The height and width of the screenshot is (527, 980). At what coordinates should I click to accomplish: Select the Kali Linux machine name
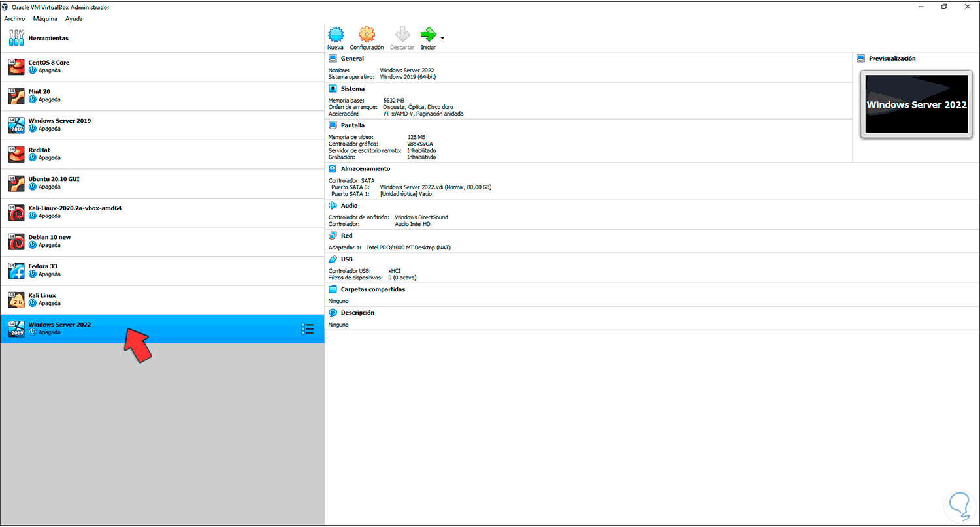42,295
